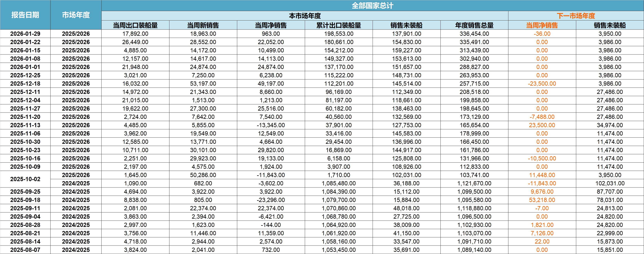Click the 102,031.00 cell in last column
The image size is (644, 254).
coord(610,183)
